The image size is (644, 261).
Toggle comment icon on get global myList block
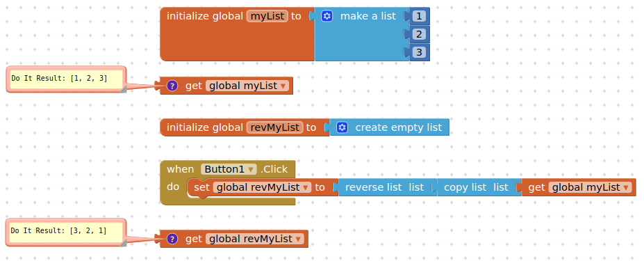172,86
